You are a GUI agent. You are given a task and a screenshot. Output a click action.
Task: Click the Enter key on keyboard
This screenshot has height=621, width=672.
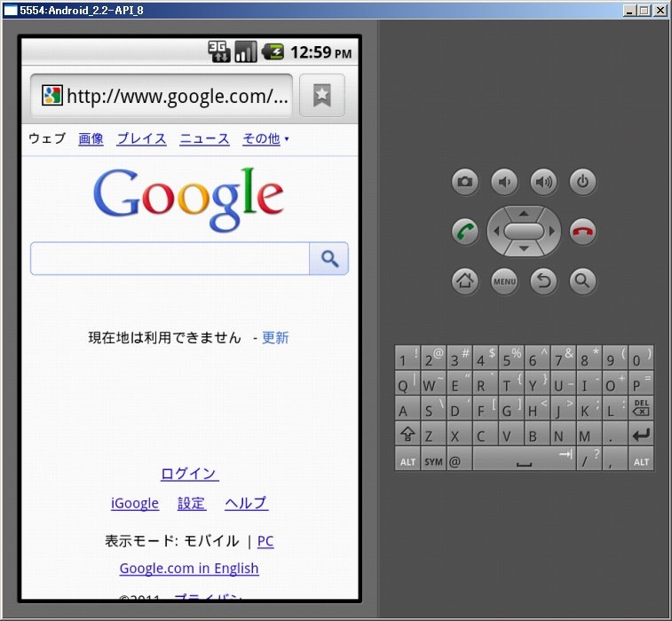[641, 433]
